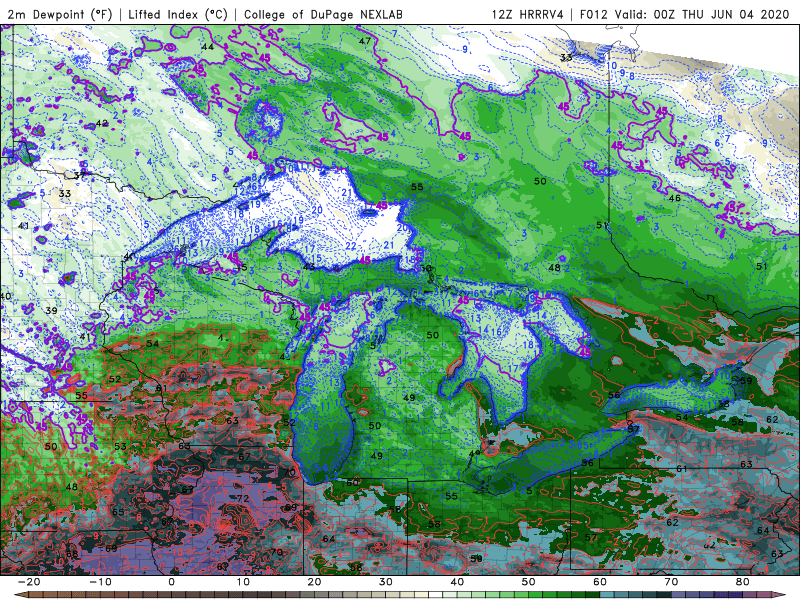Click the 80 value on the color scale
The width and height of the screenshot is (800, 600).
click(743, 582)
